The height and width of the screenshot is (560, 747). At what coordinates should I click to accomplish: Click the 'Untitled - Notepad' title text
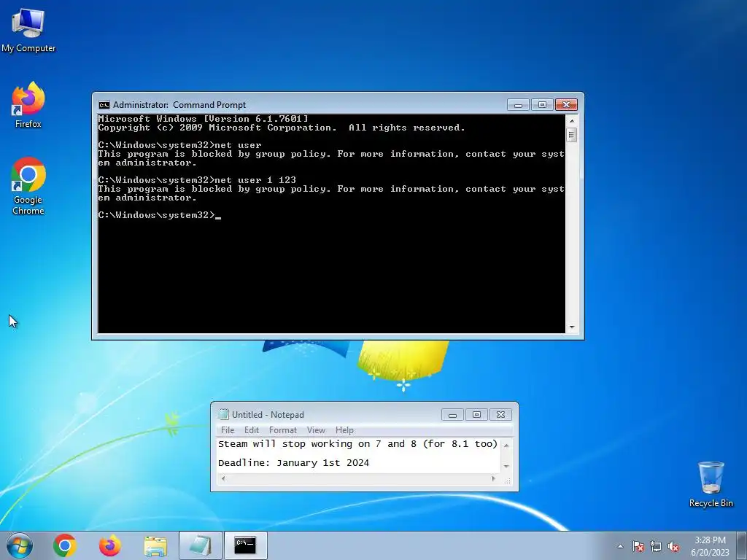pyautogui.click(x=268, y=415)
